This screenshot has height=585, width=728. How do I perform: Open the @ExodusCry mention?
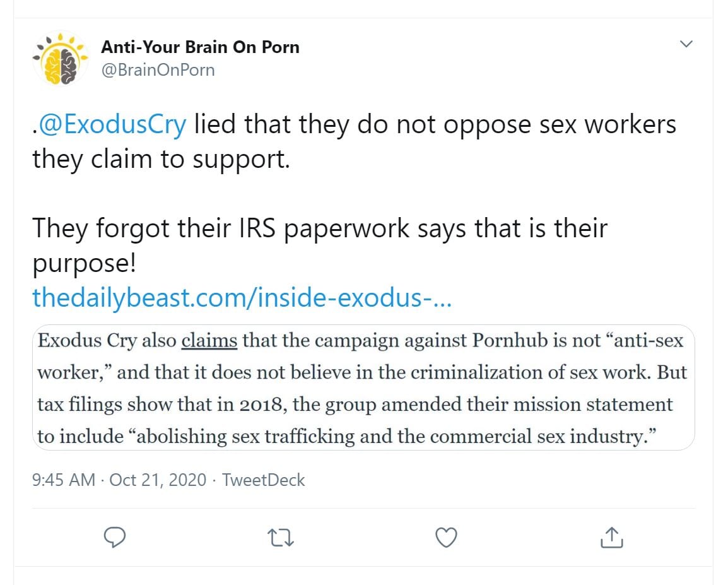coord(113,124)
